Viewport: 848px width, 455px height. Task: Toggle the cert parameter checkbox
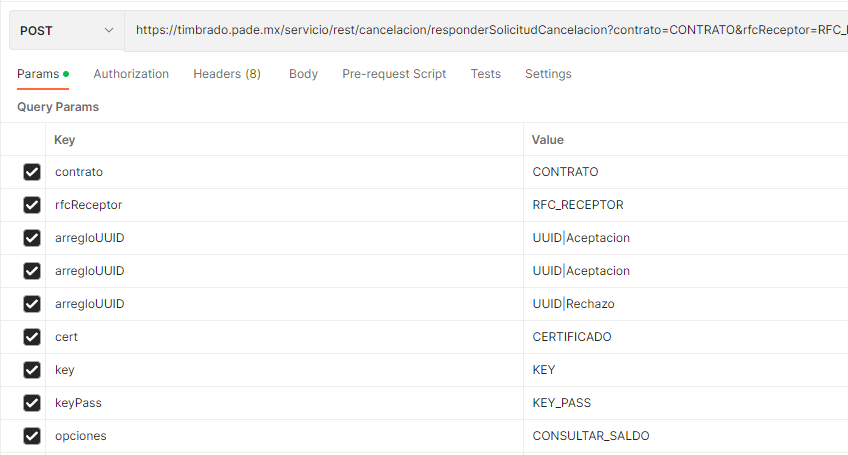32,337
